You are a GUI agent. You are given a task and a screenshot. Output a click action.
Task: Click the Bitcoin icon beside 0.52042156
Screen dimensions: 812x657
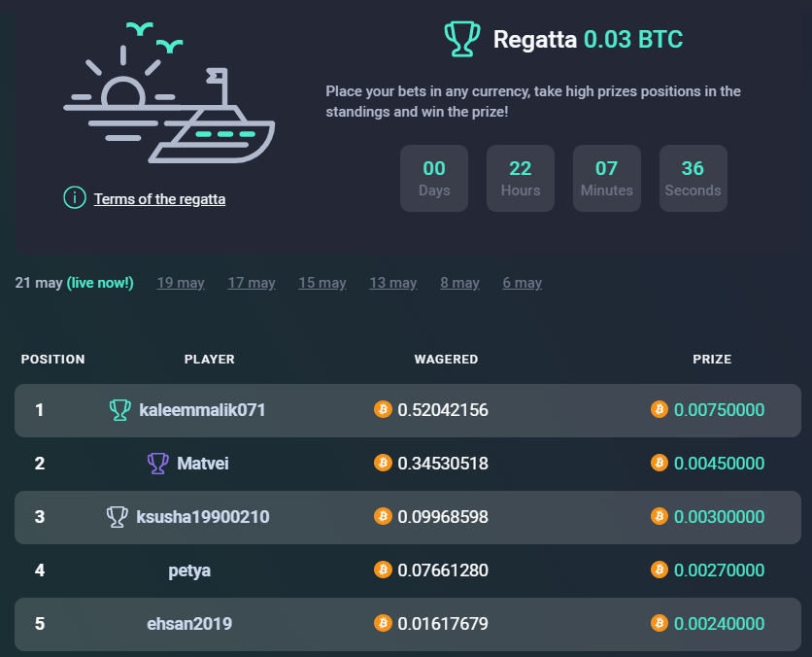click(x=383, y=409)
